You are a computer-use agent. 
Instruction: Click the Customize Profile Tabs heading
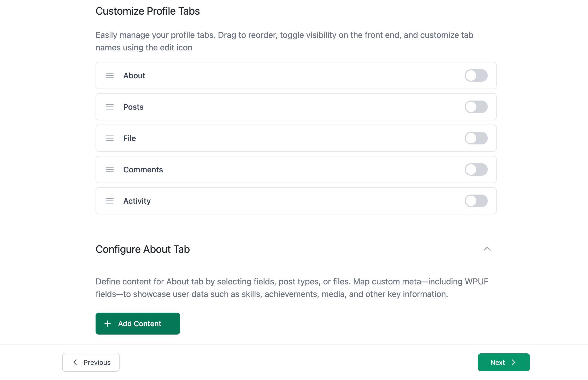tap(148, 11)
